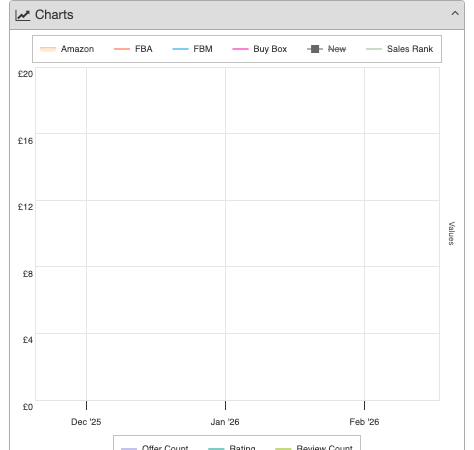Click the green Sales Rank legend marker

pos(374,49)
